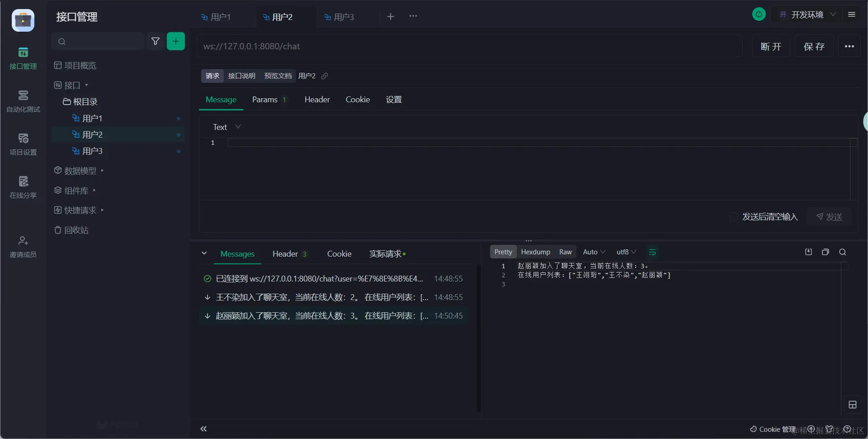Open the 在线分享 sidebar section
The image size is (868, 439).
coord(23,187)
